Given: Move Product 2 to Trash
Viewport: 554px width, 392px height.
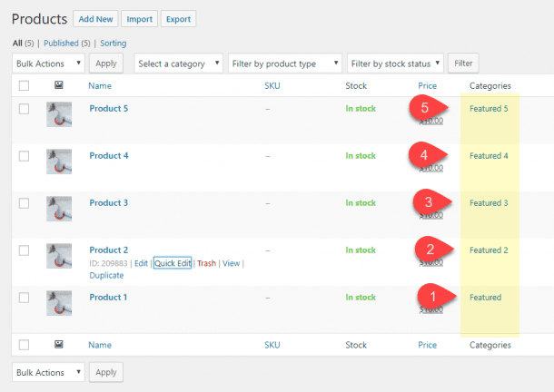Looking at the screenshot, I should (207, 263).
